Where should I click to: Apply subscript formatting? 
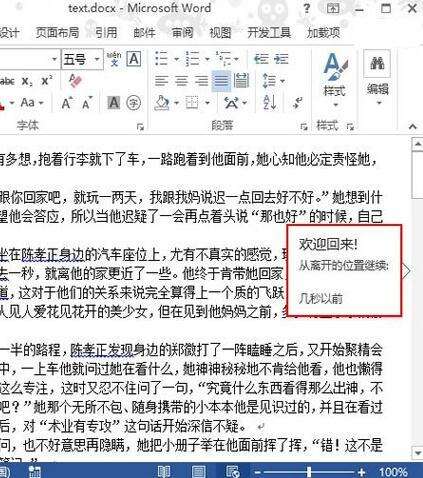click(27, 81)
